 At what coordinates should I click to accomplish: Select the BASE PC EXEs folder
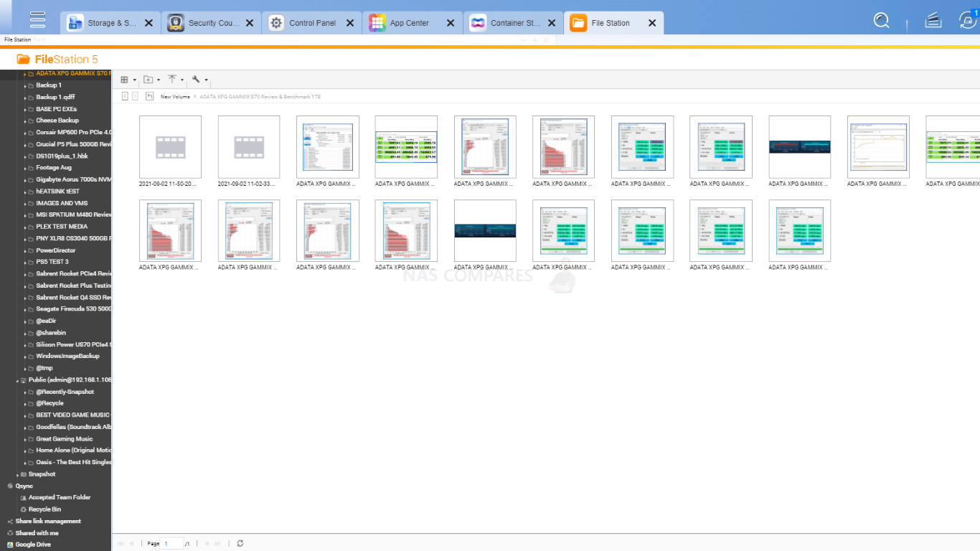tap(56, 109)
